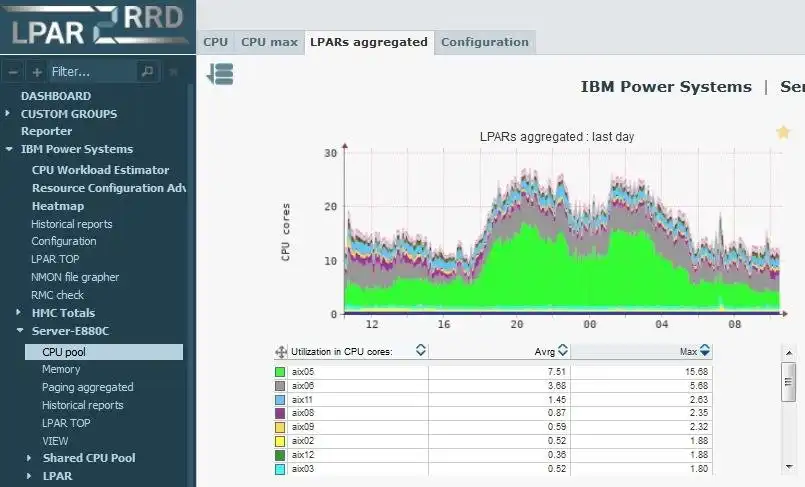Viewport: 805px width, 487px height.
Task: Open Historical reports under IBM Power Systems
Action: [x=71, y=224]
